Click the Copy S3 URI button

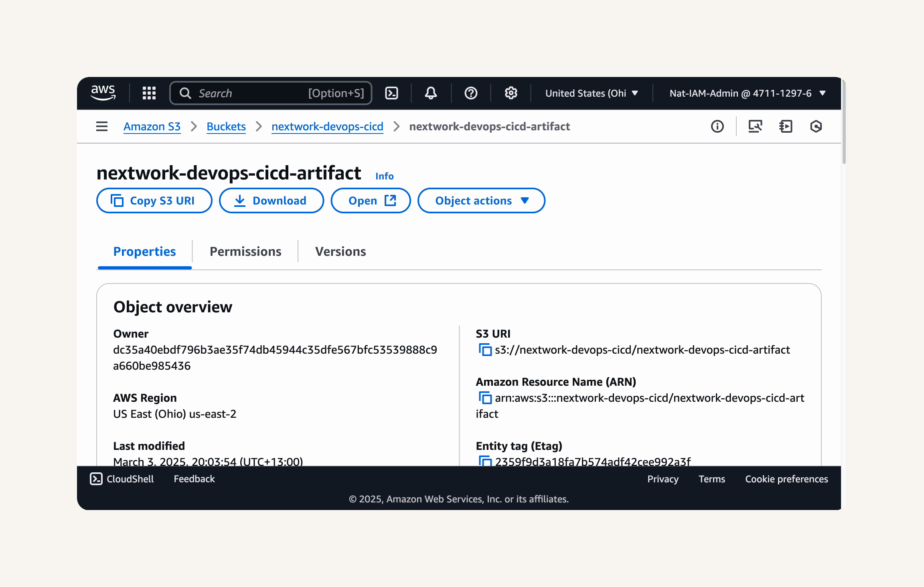[154, 200]
